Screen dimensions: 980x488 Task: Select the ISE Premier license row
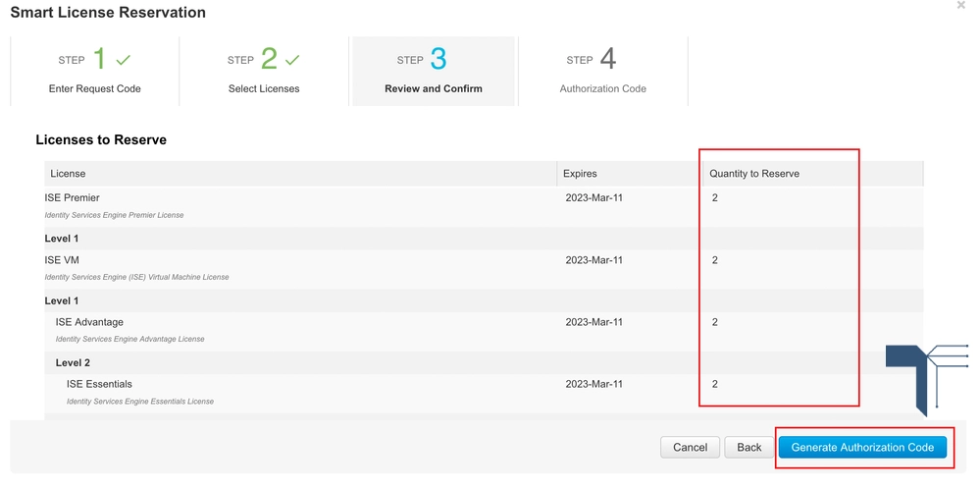click(x=484, y=206)
